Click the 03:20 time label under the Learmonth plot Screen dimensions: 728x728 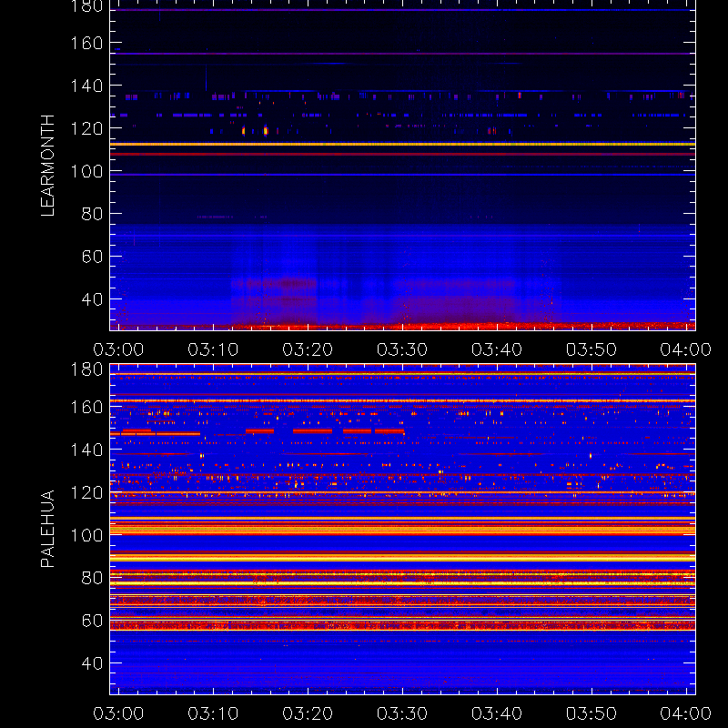pyautogui.click(x=308, y=349)
